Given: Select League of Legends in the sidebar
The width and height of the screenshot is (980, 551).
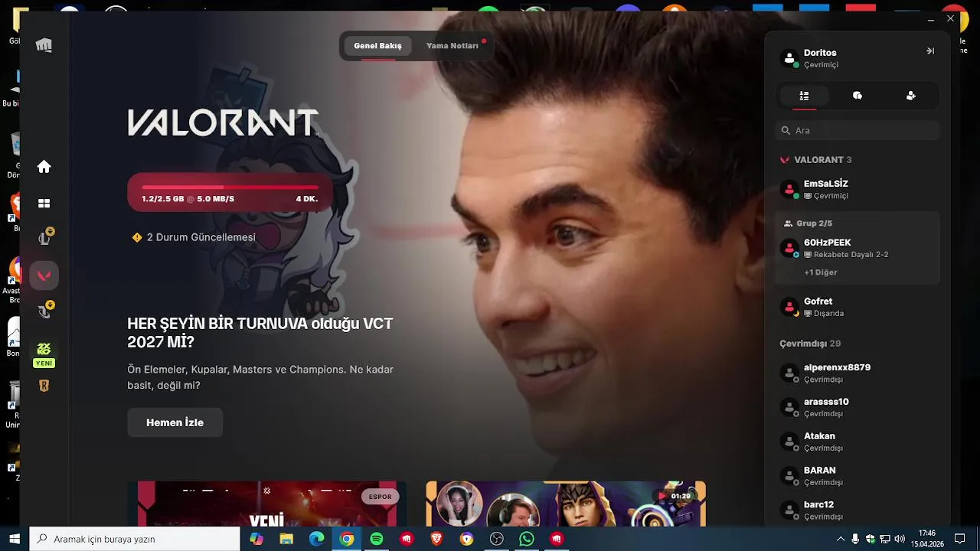Looking at the screenshot, I should [x=44, y=238].
